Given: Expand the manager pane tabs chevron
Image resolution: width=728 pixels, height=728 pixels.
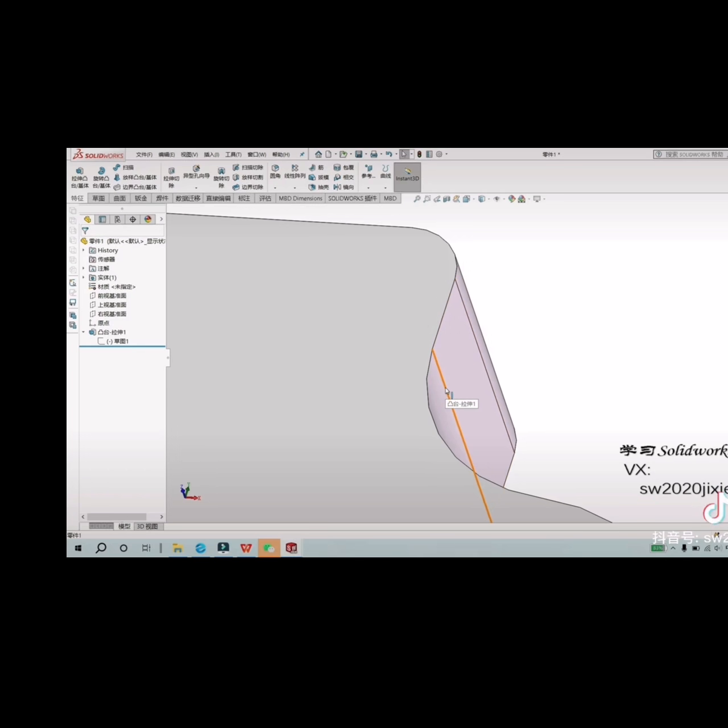Looking at the screenshot, I should 161,220.
